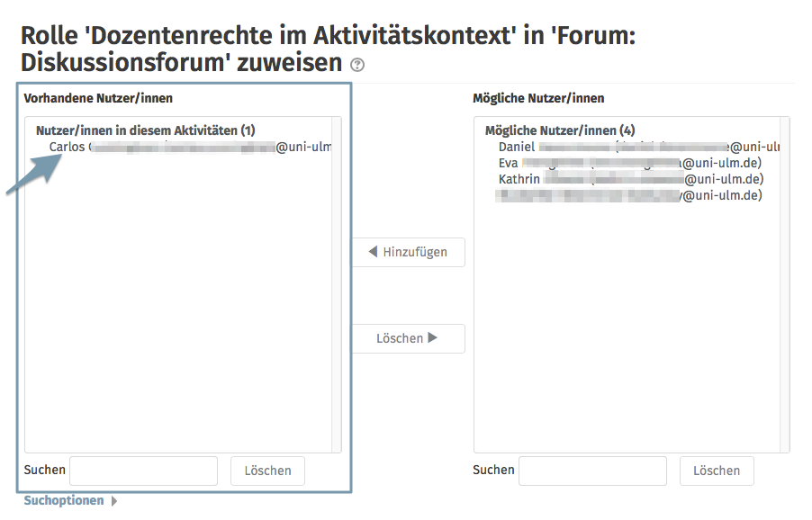Clear the possible users search with Löschen
The image size is (812, 520).
717,471
